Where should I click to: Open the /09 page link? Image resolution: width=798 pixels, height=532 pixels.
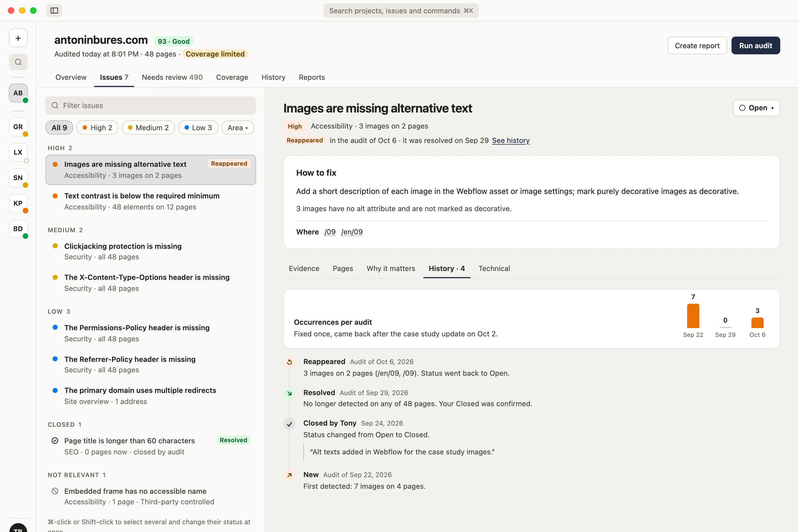[x=330, y=232]
